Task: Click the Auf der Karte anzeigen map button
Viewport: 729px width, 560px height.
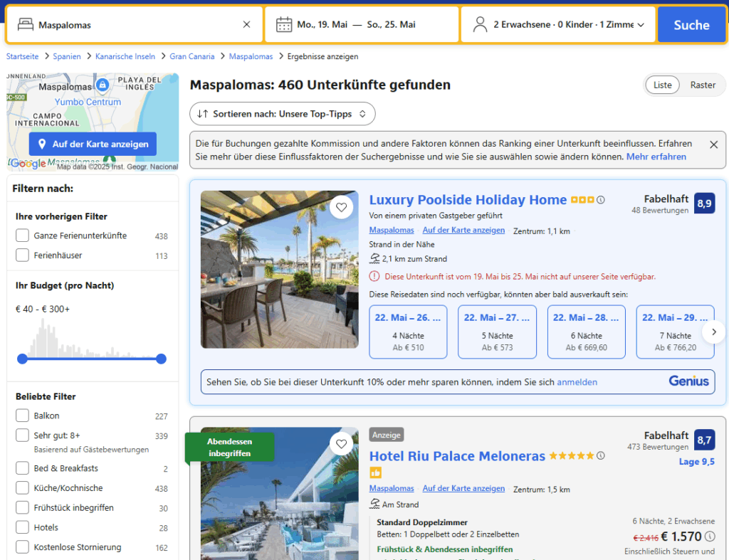Action: pyautogui.click(x=93, y=144)
